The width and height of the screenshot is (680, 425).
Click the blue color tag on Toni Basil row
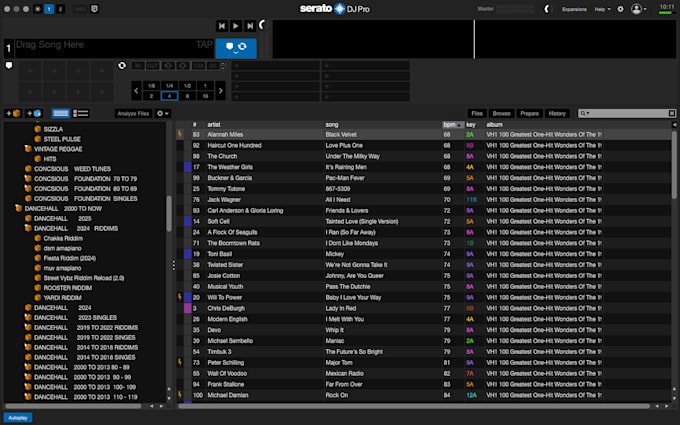click(x=188, y=254)
